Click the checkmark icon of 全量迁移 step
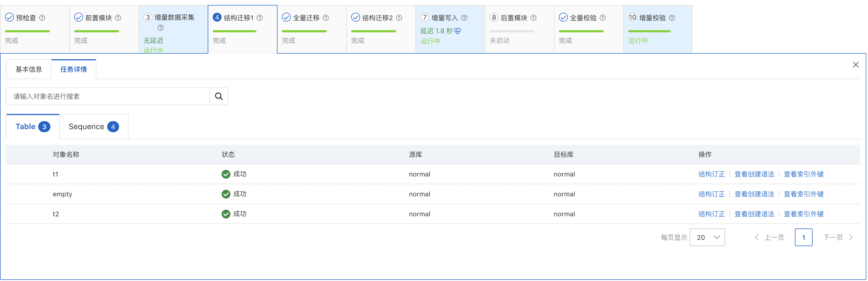This screenshot has width=868, height=281. click(x=286, y=17)
